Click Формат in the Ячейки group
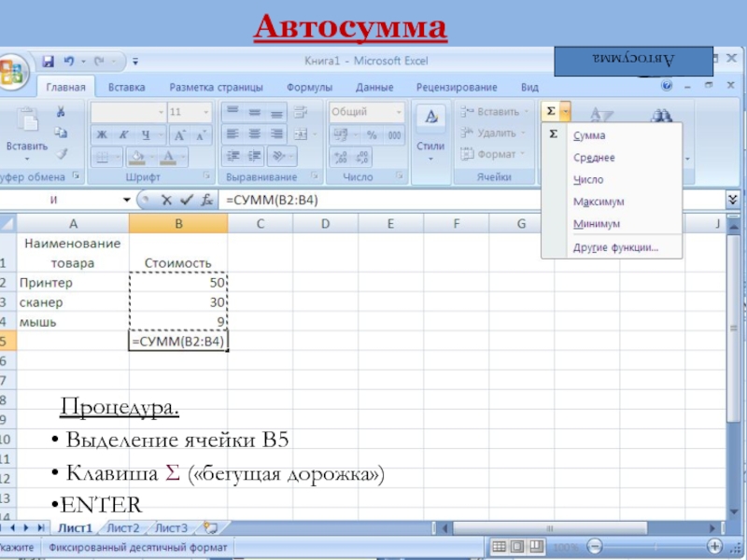The width and height of the screenshot is (747, 560). tap(492, 154)
